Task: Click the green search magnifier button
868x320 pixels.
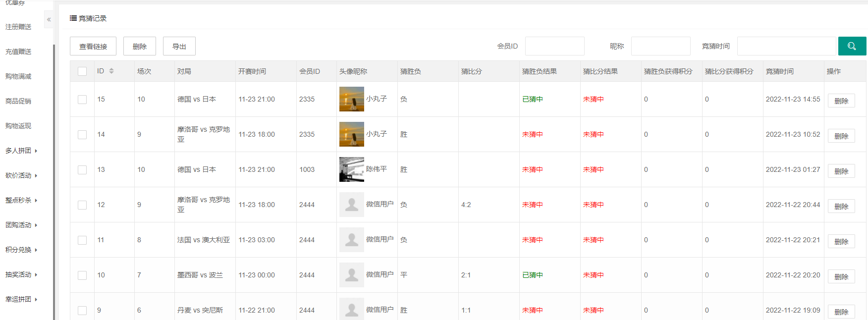Action: pos(852,46)
